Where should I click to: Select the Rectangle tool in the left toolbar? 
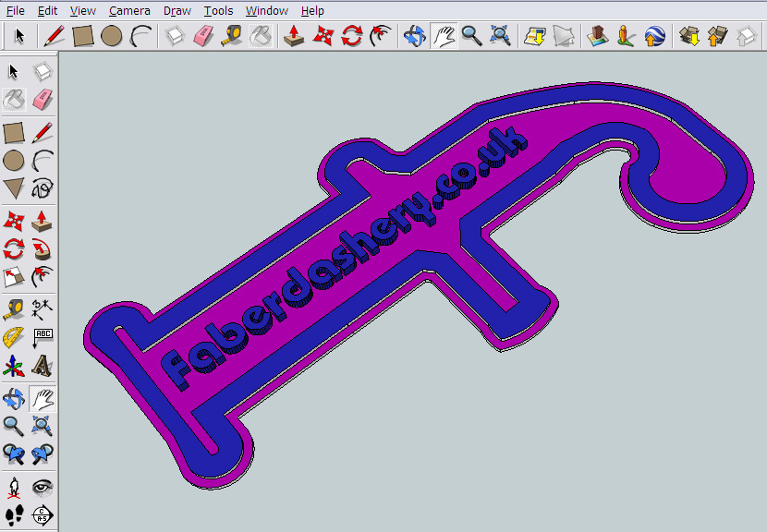14,132
